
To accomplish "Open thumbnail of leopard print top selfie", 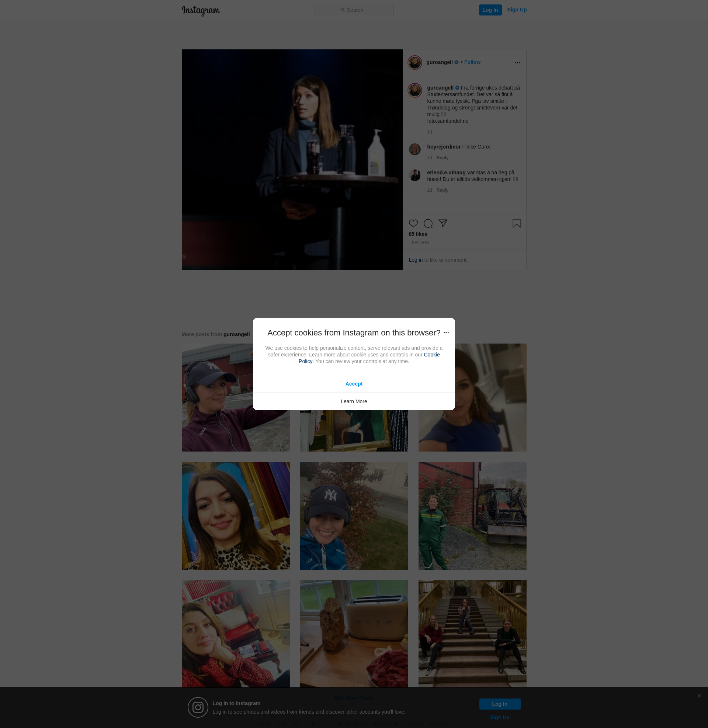I will coord(235,516).
